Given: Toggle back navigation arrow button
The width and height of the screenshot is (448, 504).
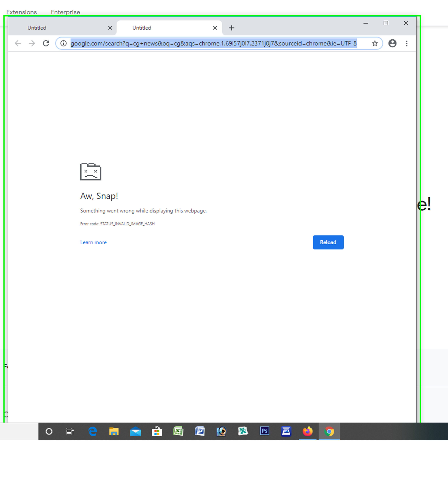Looking at the screenshot, I should coord(17,43).
